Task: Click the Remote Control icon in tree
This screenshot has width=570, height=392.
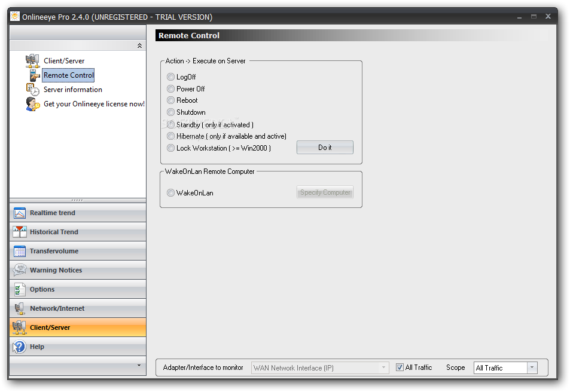Action: [x=35, y=75]
